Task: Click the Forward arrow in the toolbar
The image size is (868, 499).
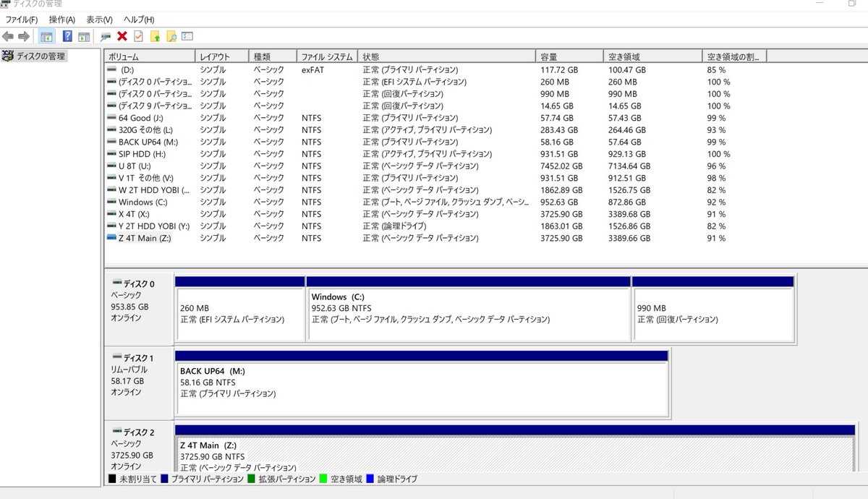Action: click(24, 36)
